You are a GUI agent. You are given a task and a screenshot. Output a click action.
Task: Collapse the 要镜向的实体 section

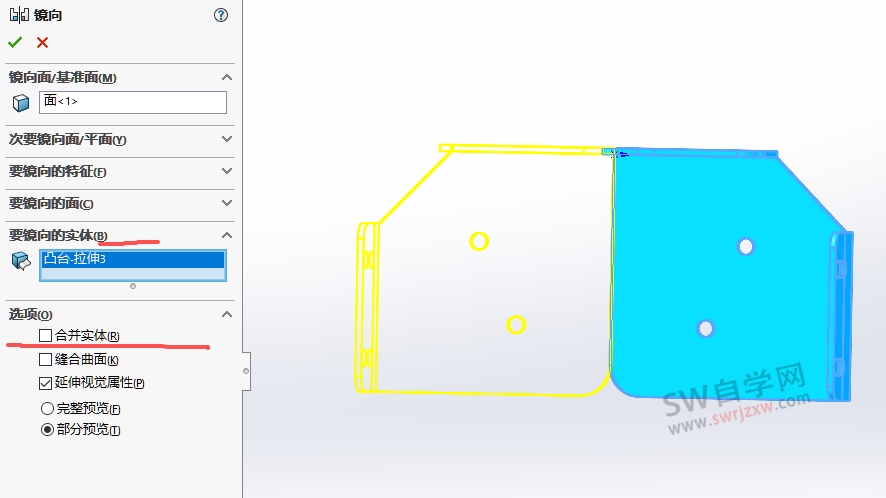[x=227, y=235]
